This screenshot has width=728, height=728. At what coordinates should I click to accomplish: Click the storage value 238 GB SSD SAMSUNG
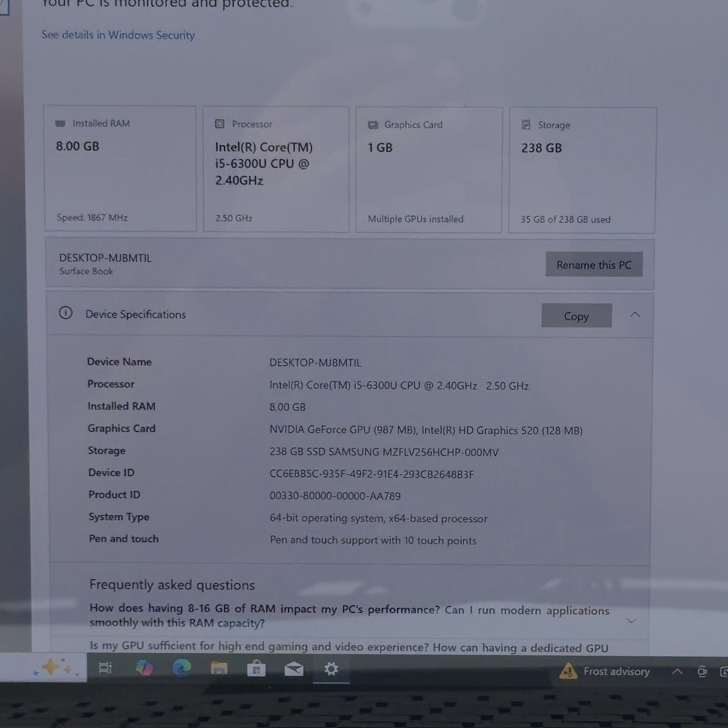click(384, 452)
